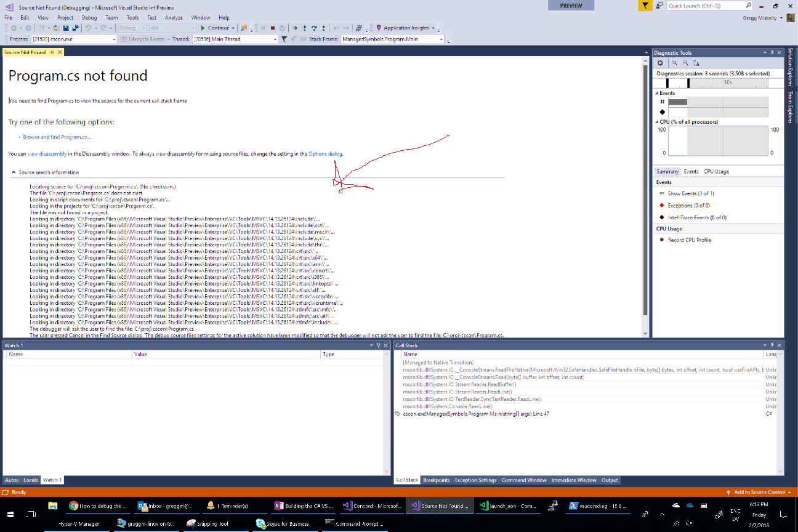This screenshot has height=532, width=798.
Task: Click the Step Into icon
Action: 305,28
